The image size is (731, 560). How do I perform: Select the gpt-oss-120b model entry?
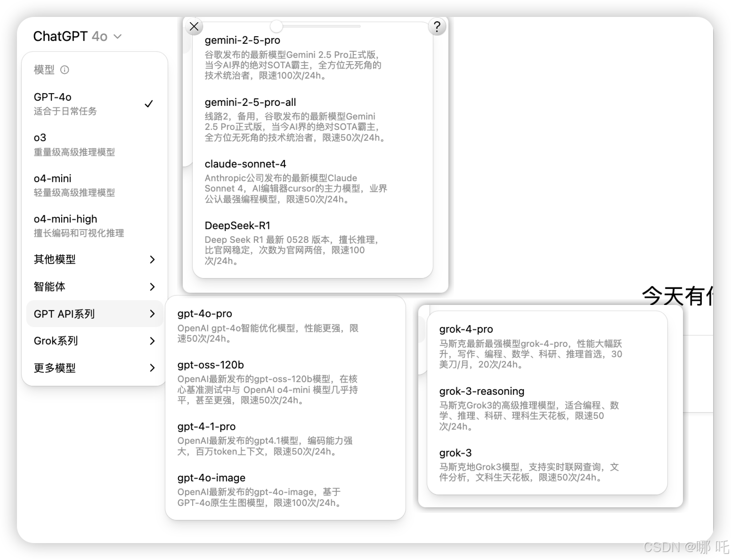click(210, 364)
